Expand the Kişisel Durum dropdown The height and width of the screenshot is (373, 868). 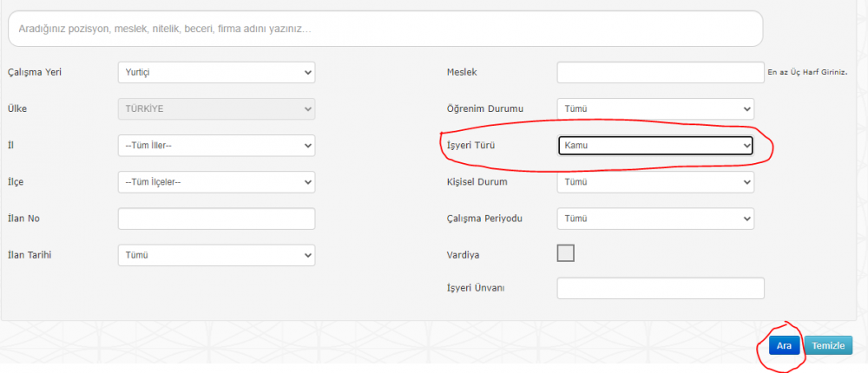pos(655,182)
